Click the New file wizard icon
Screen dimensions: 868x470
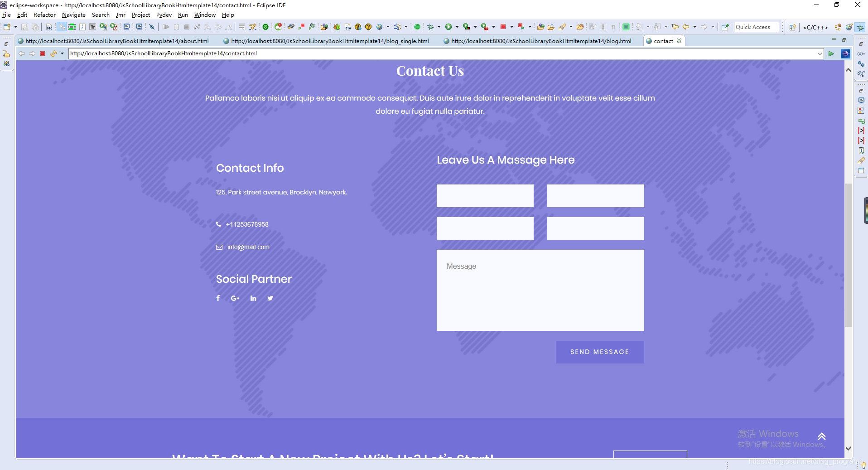coord(7,27)
